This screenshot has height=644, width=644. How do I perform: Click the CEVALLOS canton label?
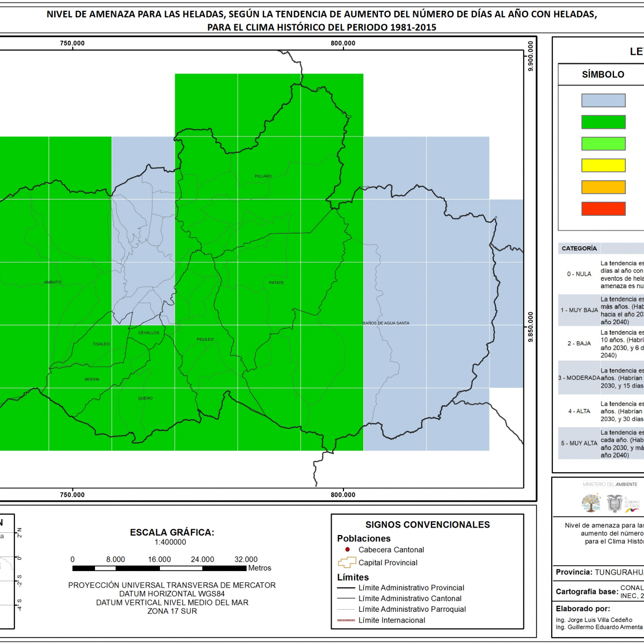click(x=149, y=333)
